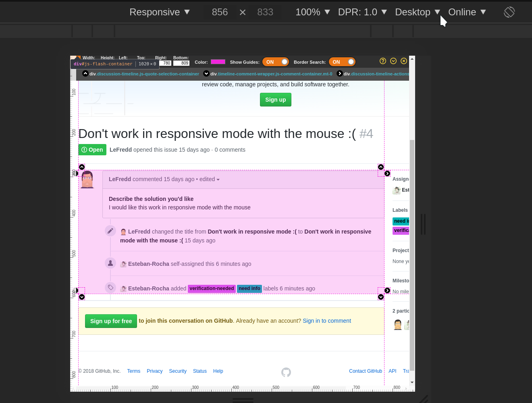Click bottom-left down-arrow handle of highlighted element

[82, 297]
